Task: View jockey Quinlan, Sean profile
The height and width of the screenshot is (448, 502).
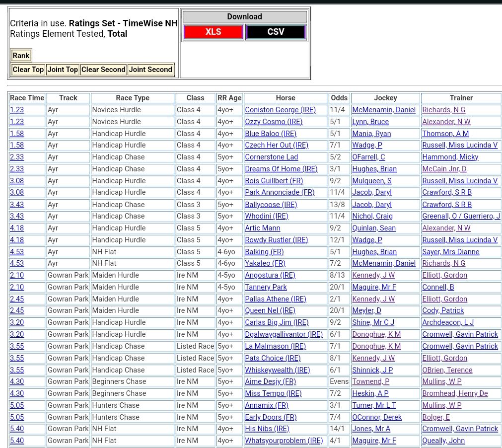Action: [373, 228]
